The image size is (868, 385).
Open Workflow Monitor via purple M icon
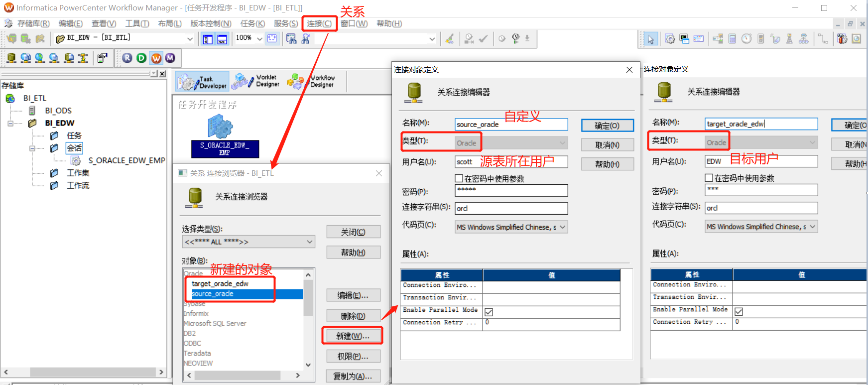(170, 58)
